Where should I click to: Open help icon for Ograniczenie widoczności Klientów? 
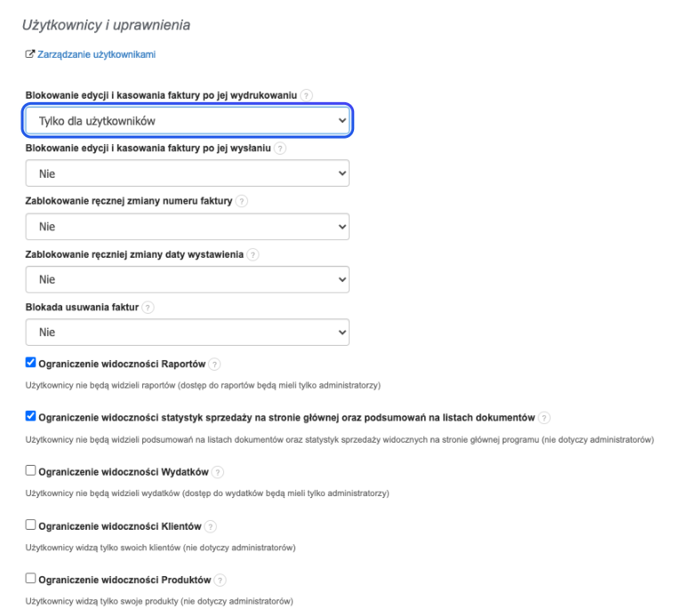211,526
